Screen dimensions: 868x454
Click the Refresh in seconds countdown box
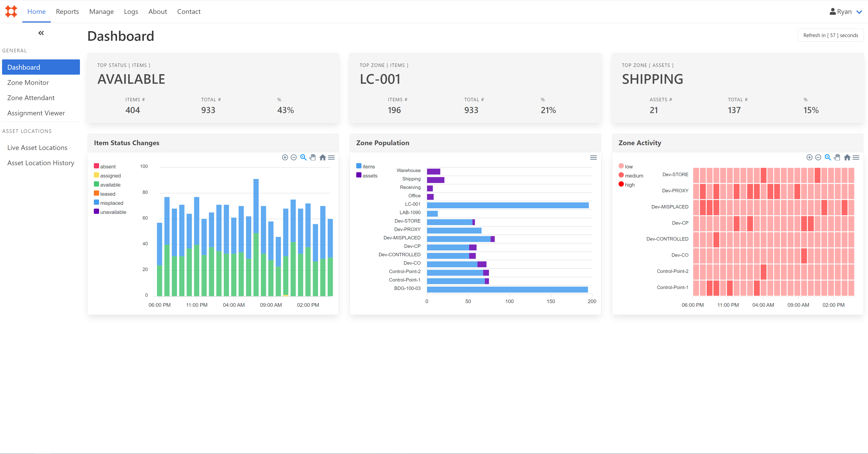(830, 35)
